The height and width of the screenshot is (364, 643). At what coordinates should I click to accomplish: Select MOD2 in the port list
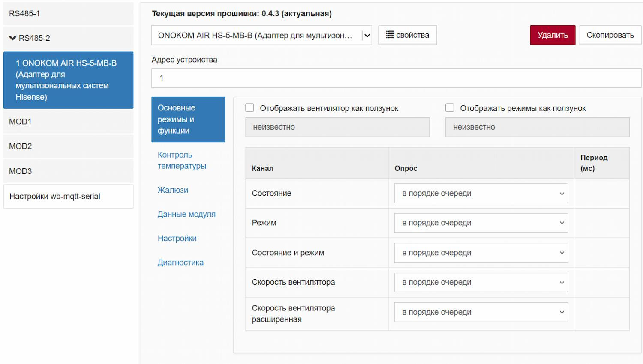tap(68, 146)
